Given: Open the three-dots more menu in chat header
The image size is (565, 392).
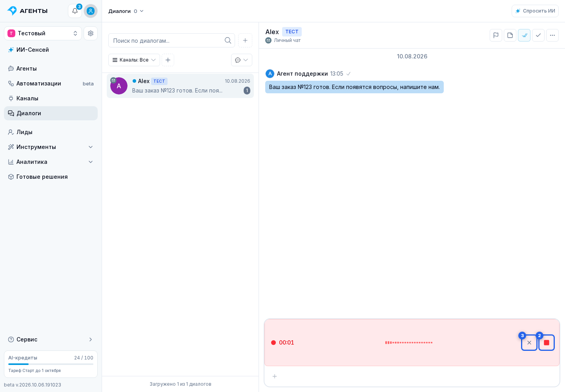Looking at the screenshot, I should click(x=552, y=35).
